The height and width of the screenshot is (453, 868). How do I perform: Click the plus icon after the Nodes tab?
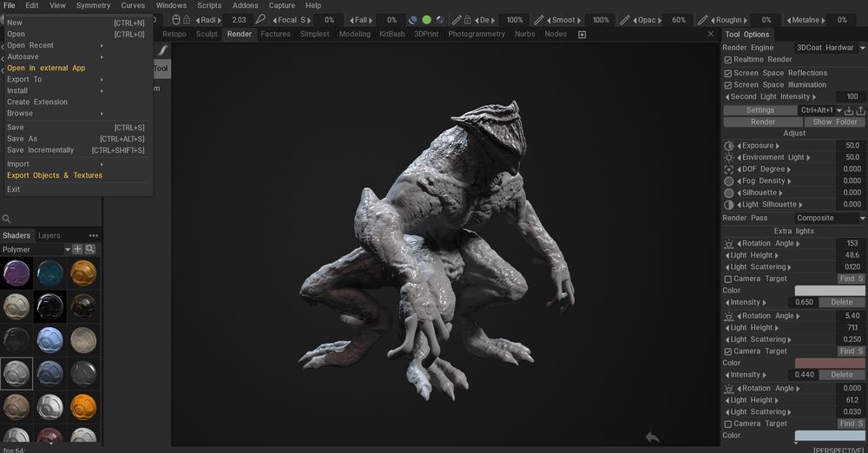tap(582, 35)
